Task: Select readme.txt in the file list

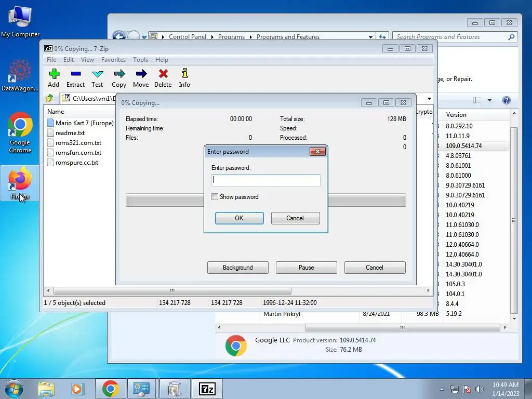Action: (x=70, y=133)
